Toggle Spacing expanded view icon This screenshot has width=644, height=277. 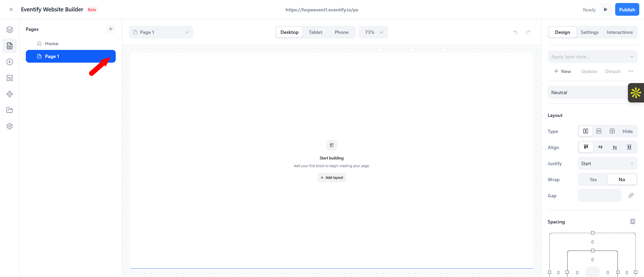633,222
